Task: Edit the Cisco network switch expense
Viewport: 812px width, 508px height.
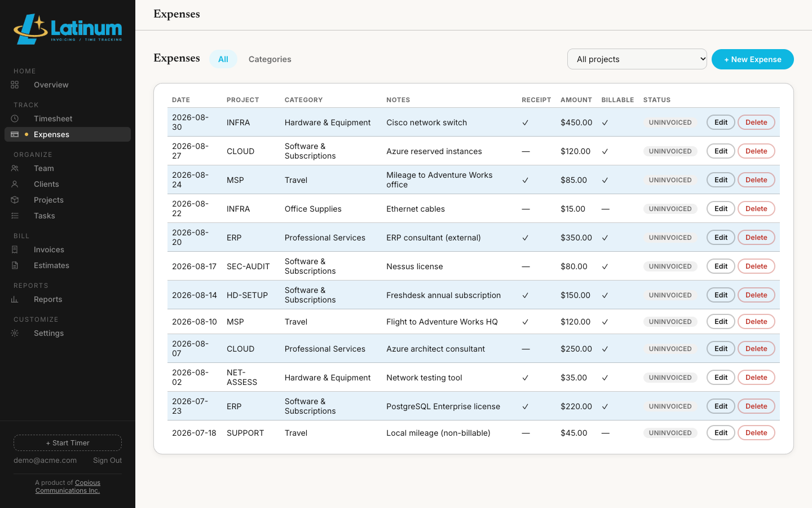Action: click(x=721, y=122)
